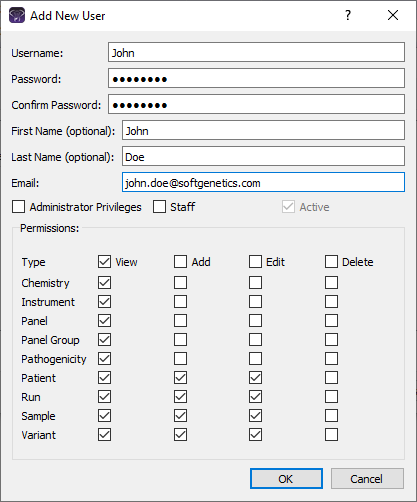Viewport: 417px width, 502px height.
Task: Focus the Email input field
Action: (x=263, y=182)
